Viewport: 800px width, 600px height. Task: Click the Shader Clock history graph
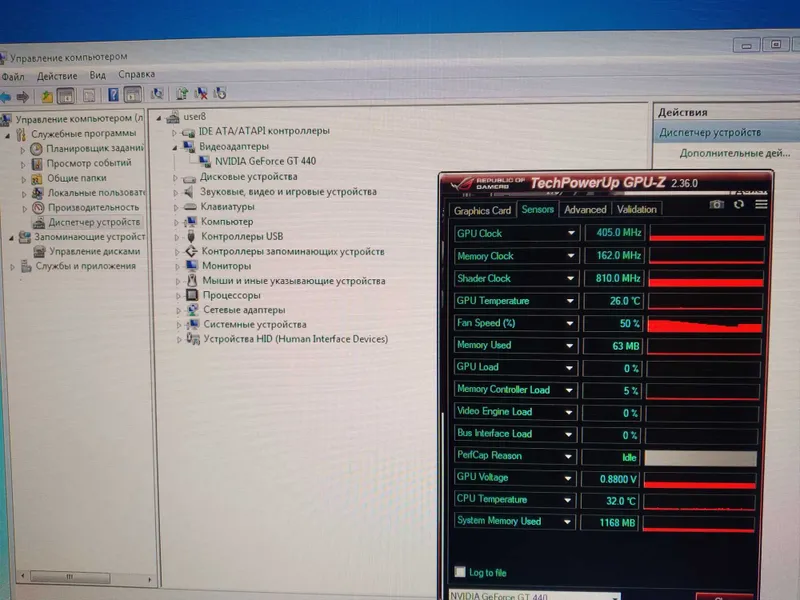(706, 279)
